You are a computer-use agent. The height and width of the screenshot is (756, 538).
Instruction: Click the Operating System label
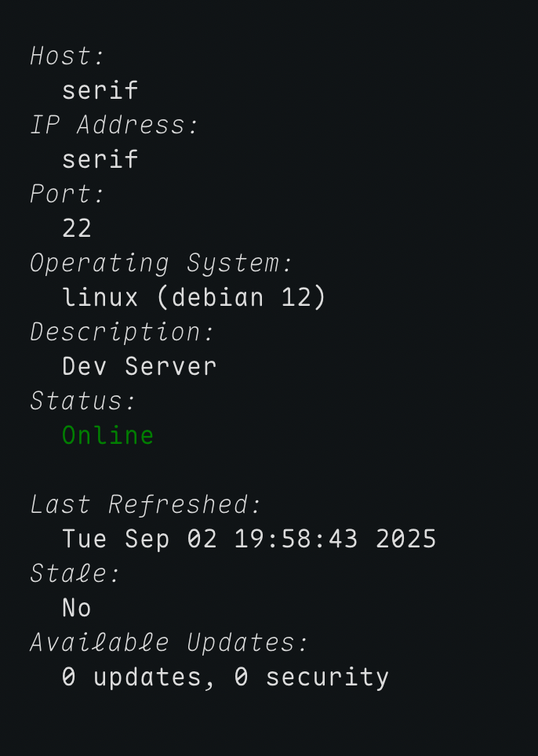tap(162, 263)
